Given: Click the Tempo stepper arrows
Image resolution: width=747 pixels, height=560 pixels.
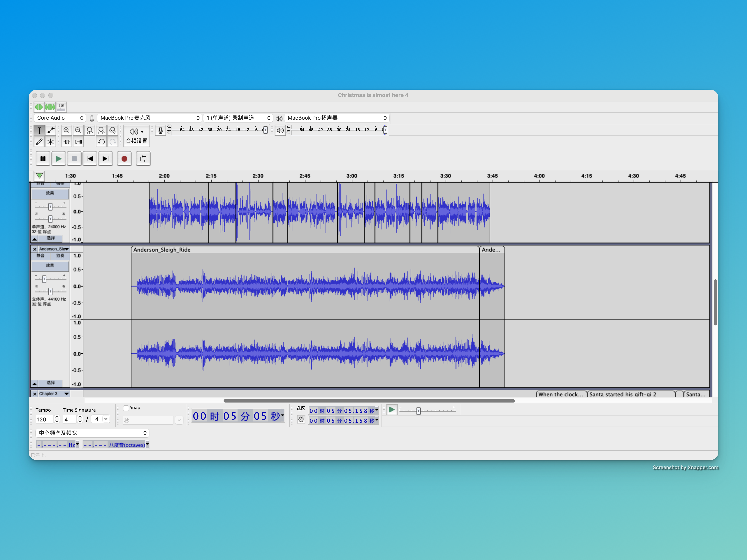Looking at the screenshot, I should pyautogui.click(x=57, y=419).
